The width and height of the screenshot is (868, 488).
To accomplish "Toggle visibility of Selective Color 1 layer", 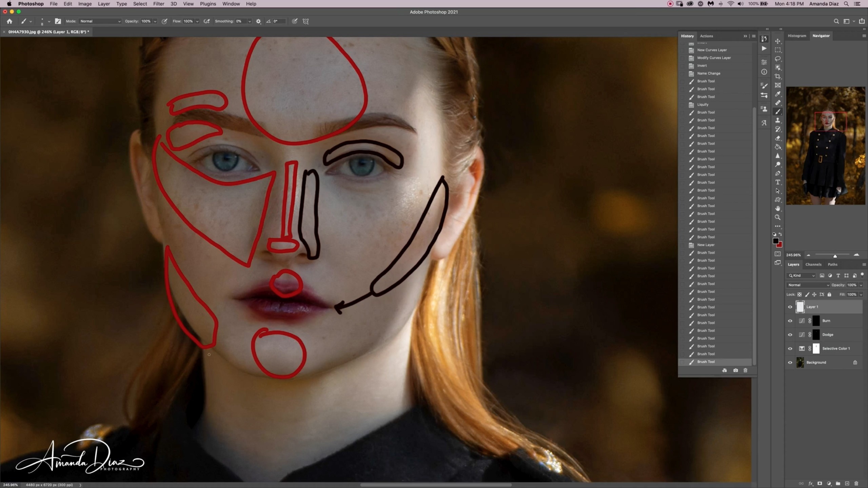I will (x=790, y=348).
